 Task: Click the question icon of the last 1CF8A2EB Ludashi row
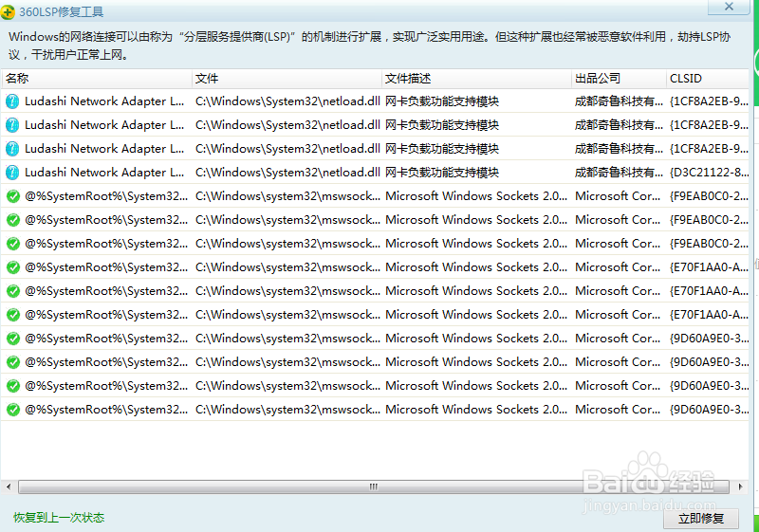12,149
